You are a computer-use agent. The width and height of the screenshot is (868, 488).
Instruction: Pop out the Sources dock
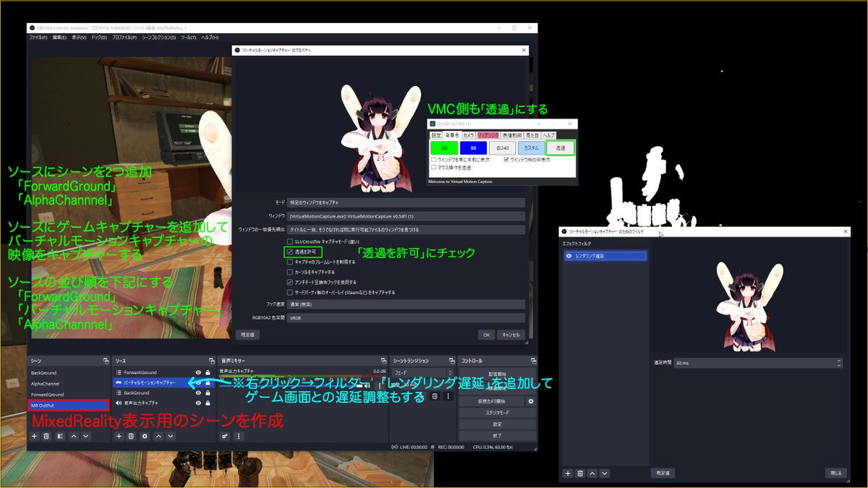[x=212, y=360]
